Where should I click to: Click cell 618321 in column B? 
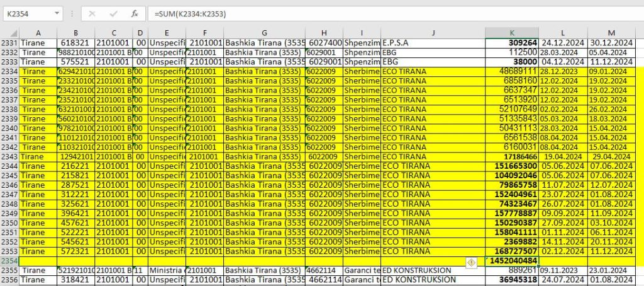76,43
